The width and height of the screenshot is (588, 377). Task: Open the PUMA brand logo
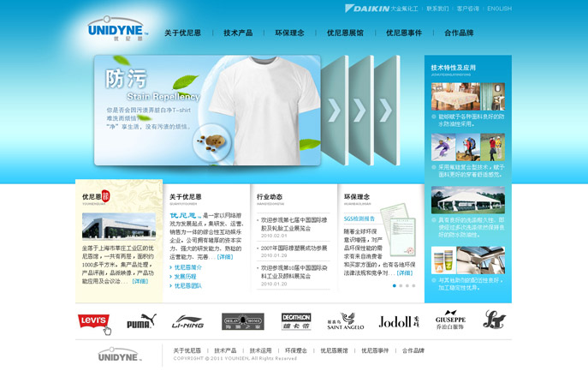pos(141,321)
